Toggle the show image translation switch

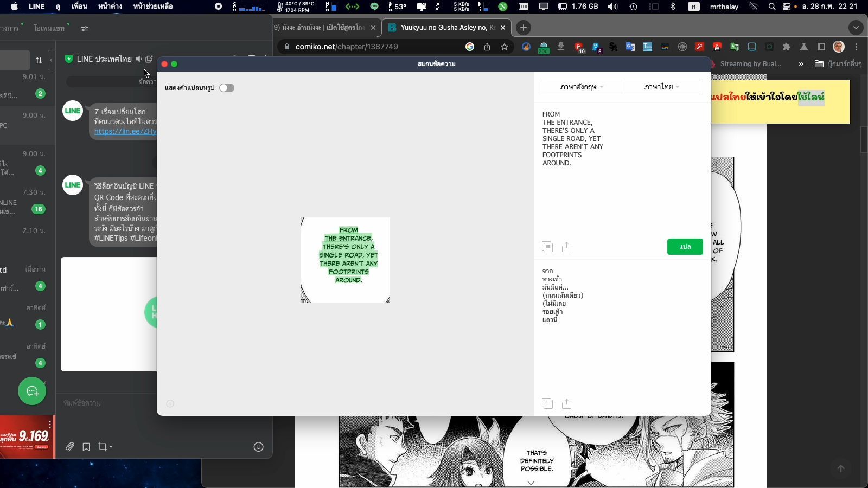227,88
